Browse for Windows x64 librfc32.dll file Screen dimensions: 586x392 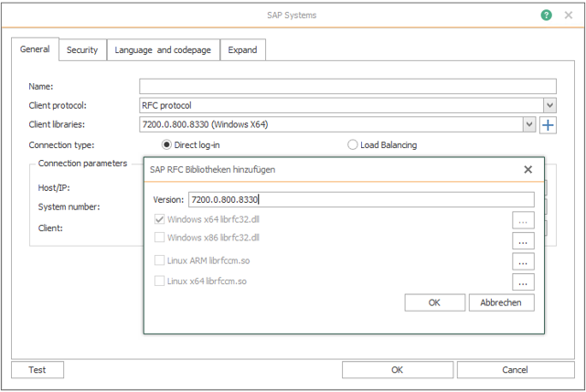pyautogui.click(x=523, y=220)
